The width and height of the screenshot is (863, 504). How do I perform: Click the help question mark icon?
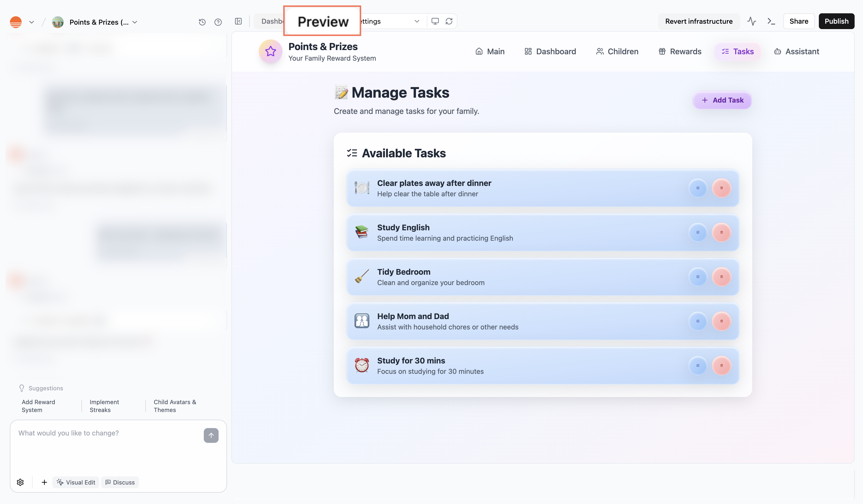[218, 21]
